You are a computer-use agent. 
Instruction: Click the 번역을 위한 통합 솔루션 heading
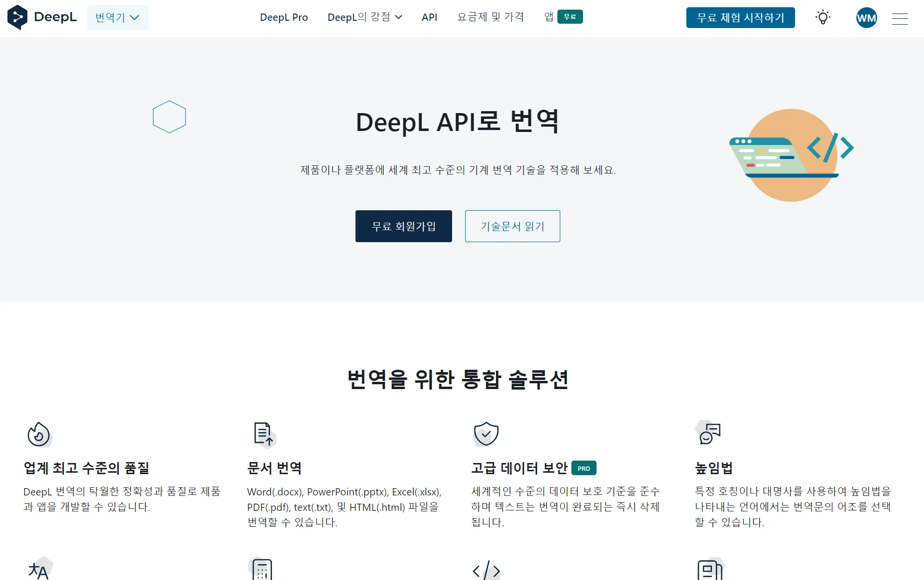(x=458, y=379)
